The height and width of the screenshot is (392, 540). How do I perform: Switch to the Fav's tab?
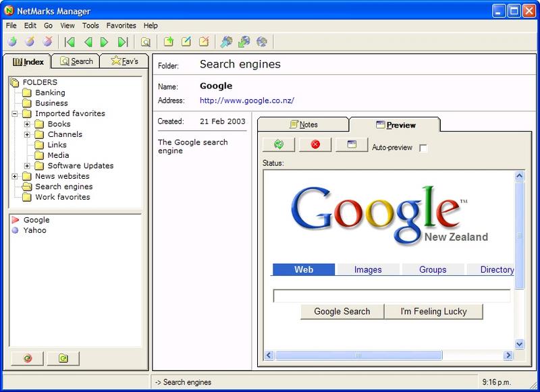(125, 61)
